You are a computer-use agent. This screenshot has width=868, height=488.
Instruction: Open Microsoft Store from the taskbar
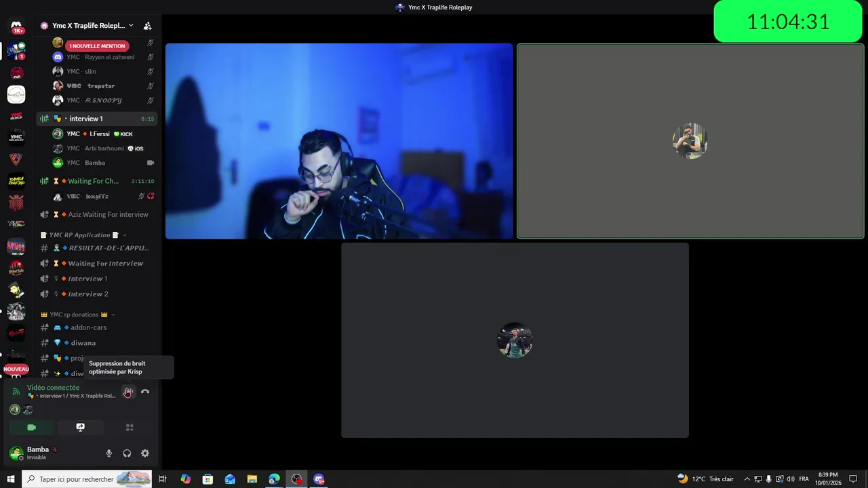[208, 479]
